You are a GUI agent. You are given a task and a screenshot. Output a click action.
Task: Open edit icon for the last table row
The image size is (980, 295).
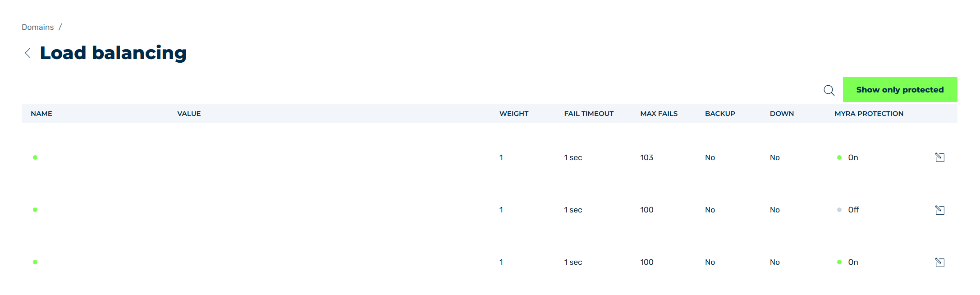(940, 262)
